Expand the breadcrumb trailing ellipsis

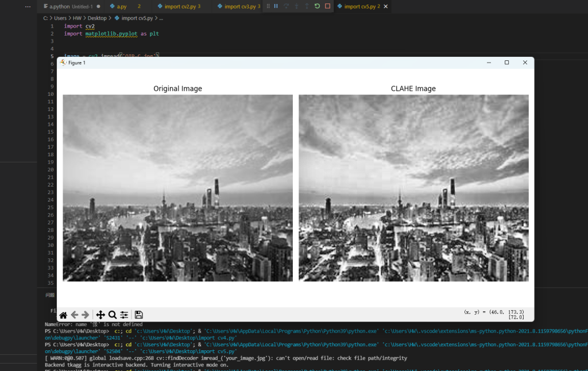(161, 18)
